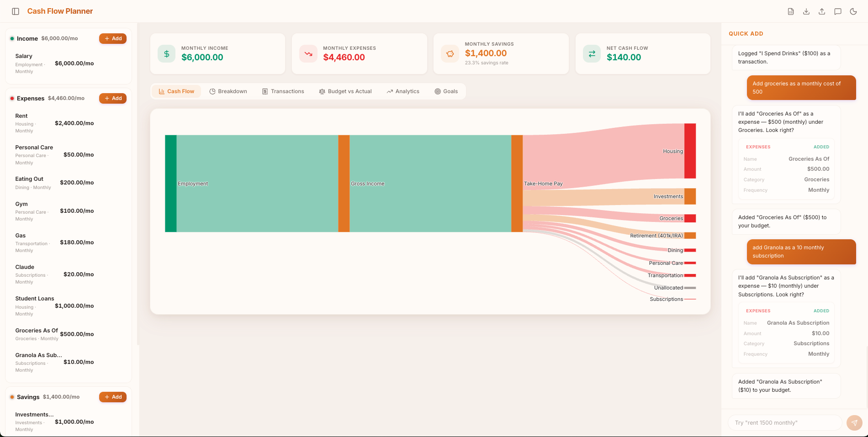Click the green Income status dot
Screen dimensions: 868x437
pos(12,38)
